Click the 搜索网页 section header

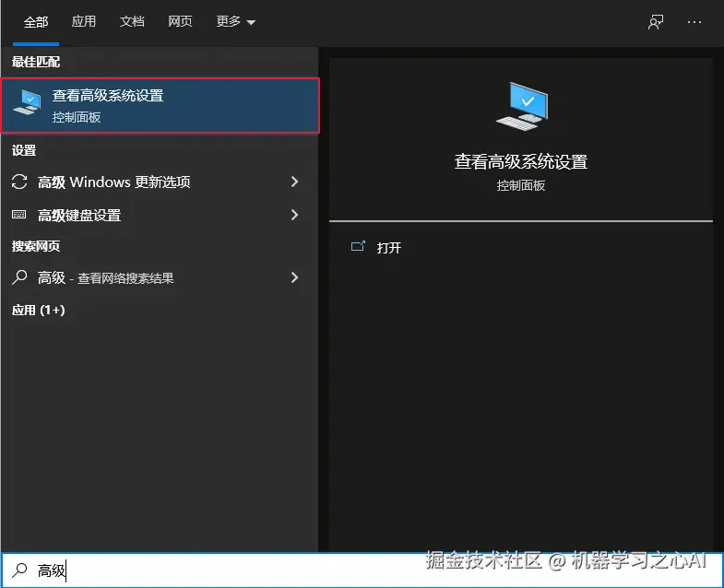[x=36, y=246]
